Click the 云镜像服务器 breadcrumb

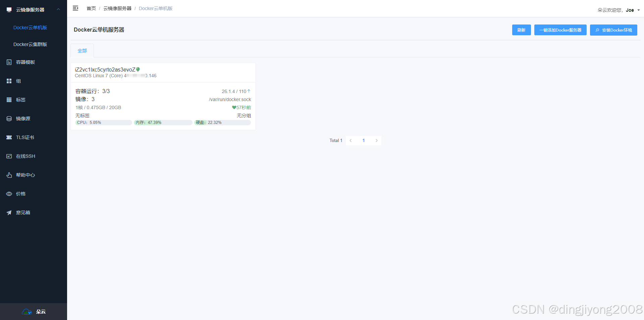pyautogui.click(x=117, y=8)
